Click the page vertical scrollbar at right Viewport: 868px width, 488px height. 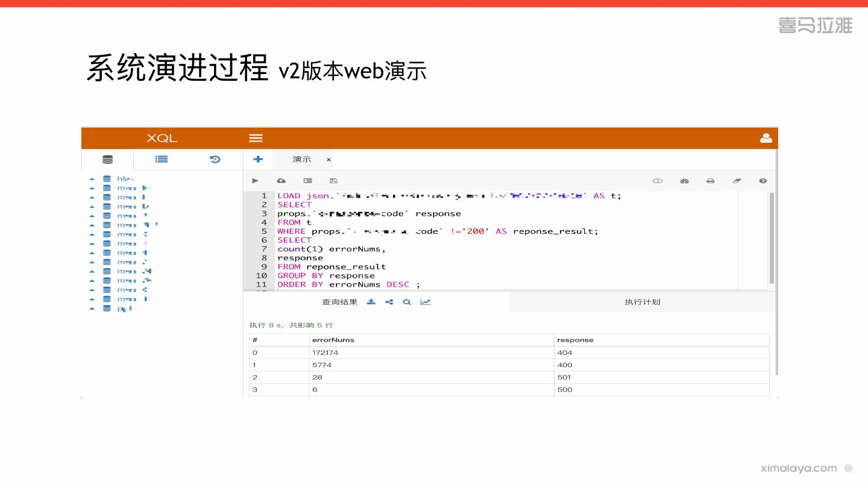click(776, 263)
